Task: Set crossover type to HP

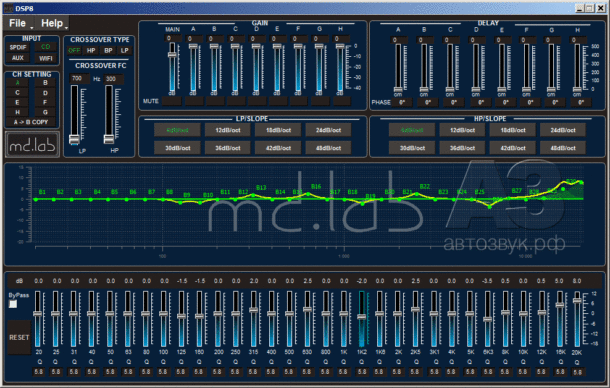Action: 91,51
